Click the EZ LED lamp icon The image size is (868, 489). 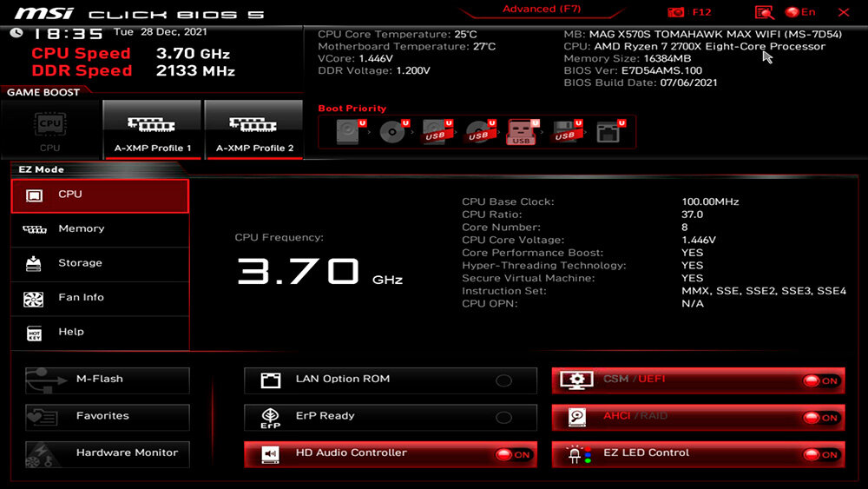click(578, 454)
